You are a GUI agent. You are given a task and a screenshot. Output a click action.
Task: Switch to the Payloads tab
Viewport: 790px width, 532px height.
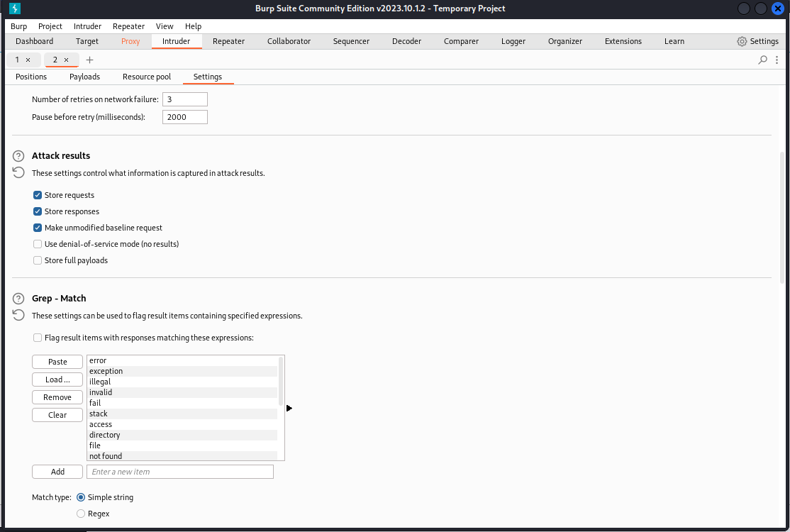click(x=84, y=77)
